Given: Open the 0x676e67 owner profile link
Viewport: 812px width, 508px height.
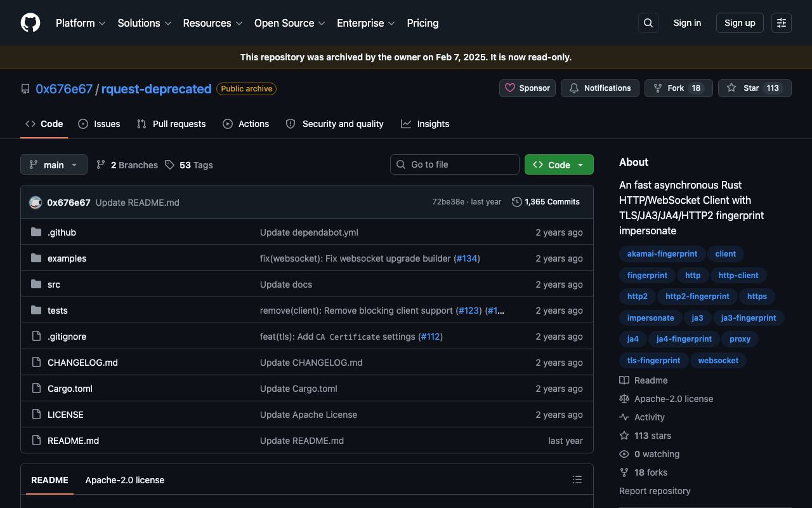Looking at the screenshot, I should tap(64, 89).
